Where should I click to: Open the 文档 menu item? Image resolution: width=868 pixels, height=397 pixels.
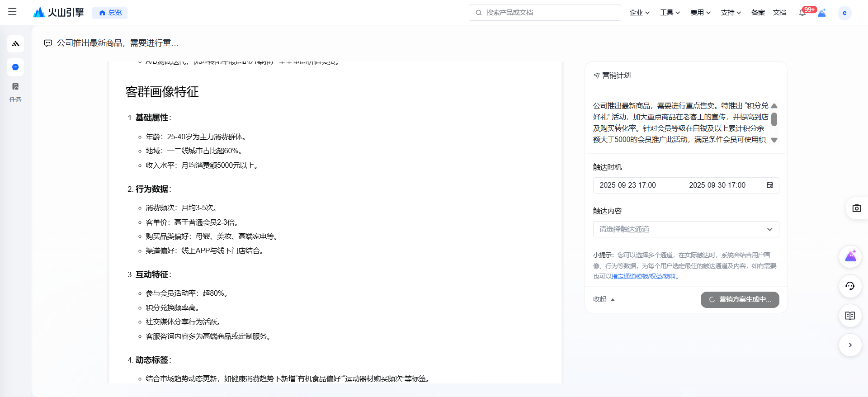(779, 13)
